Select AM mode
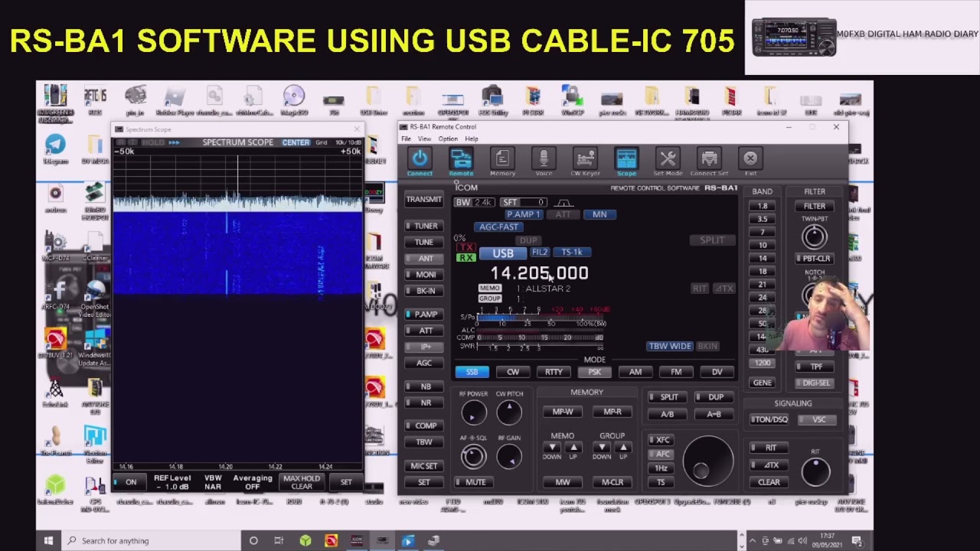This screenshot has width=980, height=551. pyautogui.click(x=635, y=372)
